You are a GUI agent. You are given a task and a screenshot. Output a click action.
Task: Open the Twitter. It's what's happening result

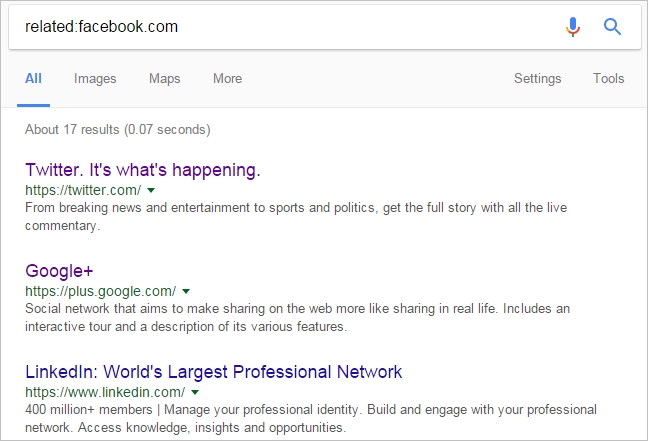(x=143, y=170)
